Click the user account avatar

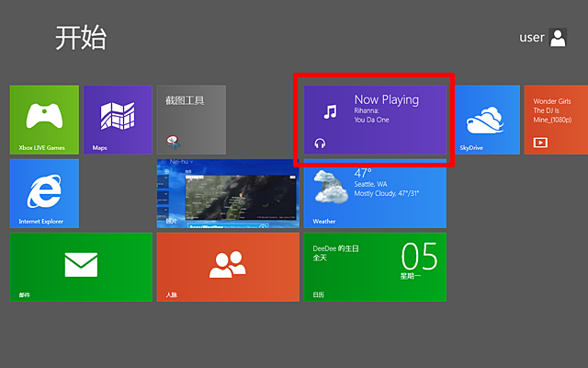point(558,38)
